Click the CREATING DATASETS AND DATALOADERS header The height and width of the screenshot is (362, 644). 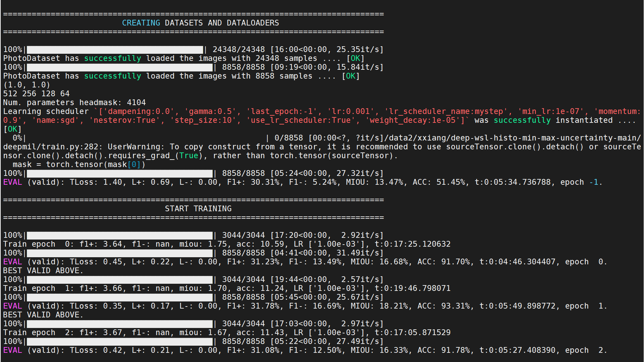coord(201,23)
